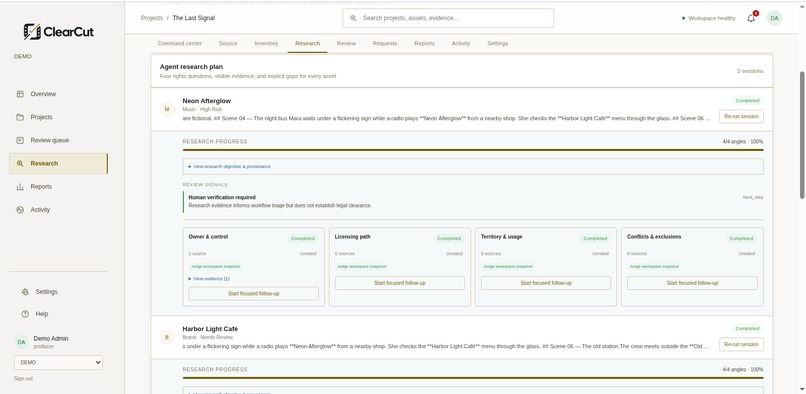Start focused follow-up for Territory & usage
Viewport: 806px width, 394px height.
click(546, 283)
